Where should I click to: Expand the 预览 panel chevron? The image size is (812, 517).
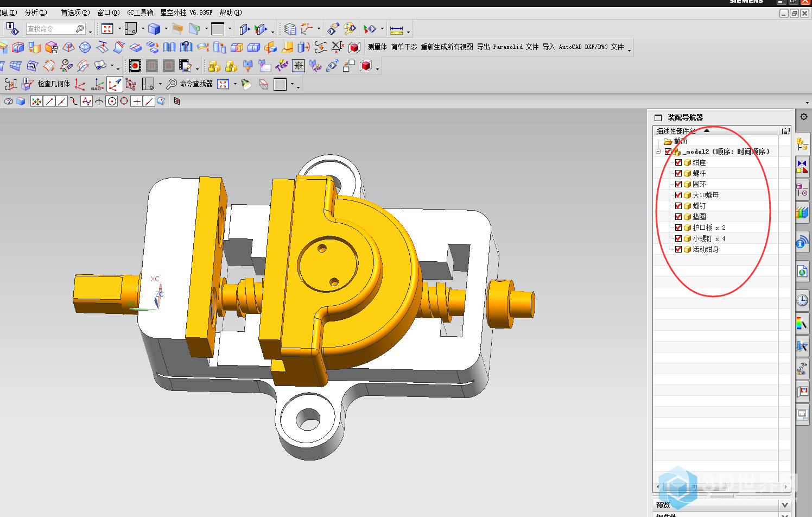point(784,505)
